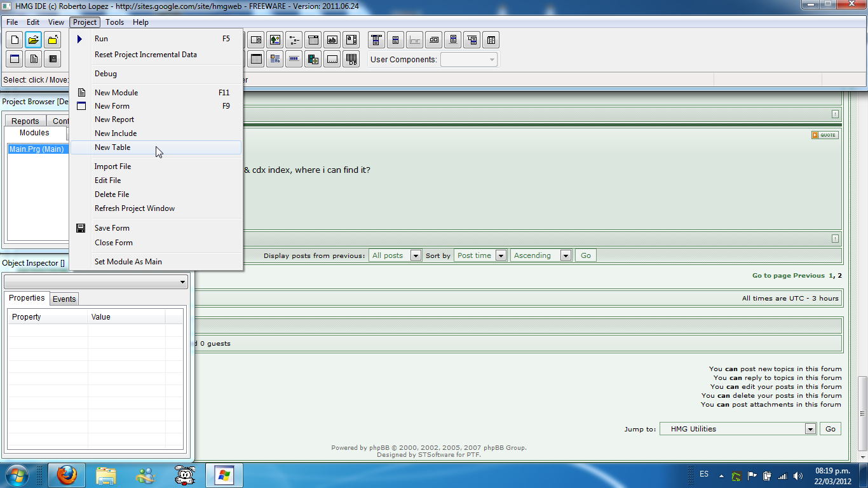Viewport: 868px width, 488px height.
Task: Open the Ascending sort order dropdown
Action: [564, 255]
